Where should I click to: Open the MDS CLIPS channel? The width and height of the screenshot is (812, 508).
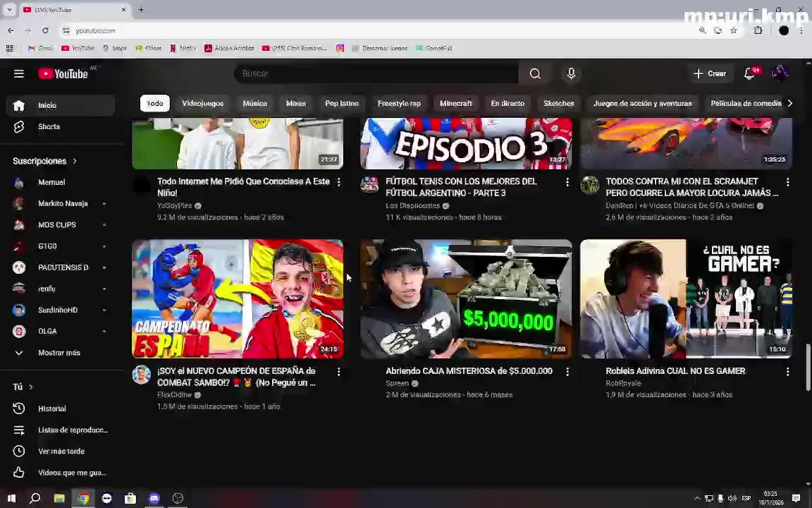pyautogui.click(x=61, y=225)
